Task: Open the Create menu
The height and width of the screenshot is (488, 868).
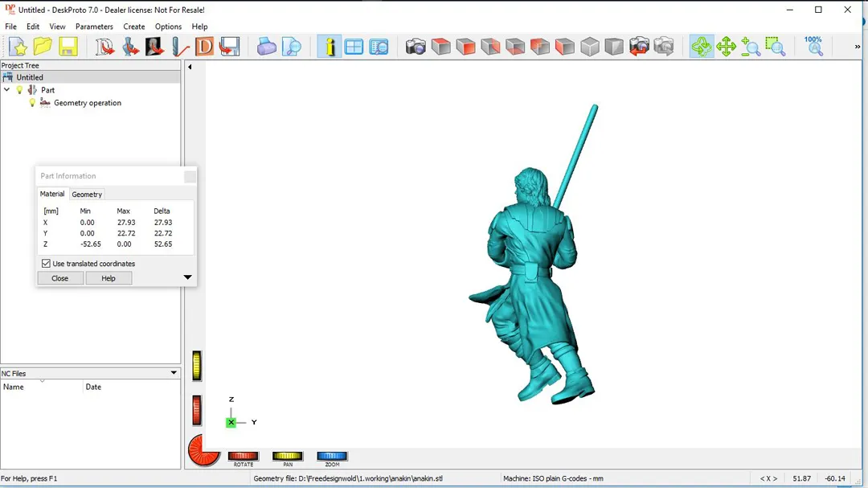Action: [134, 27]
